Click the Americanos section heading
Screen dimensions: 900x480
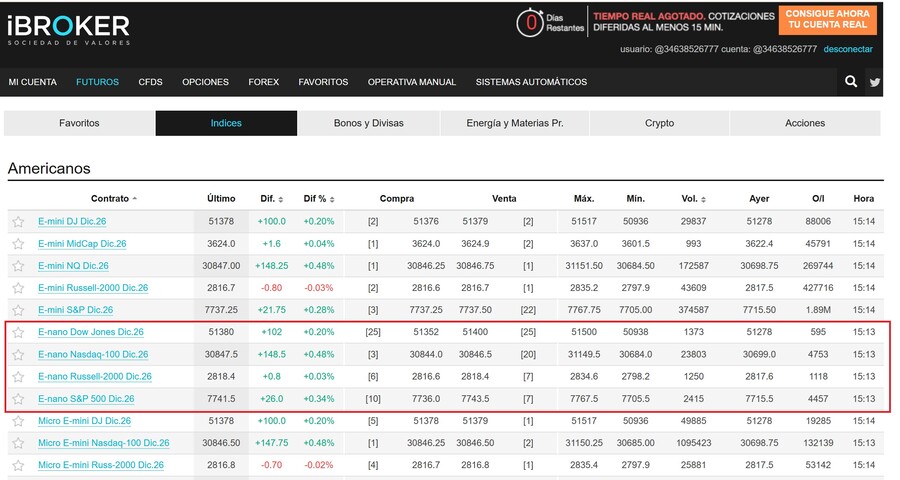click(49, 168)
